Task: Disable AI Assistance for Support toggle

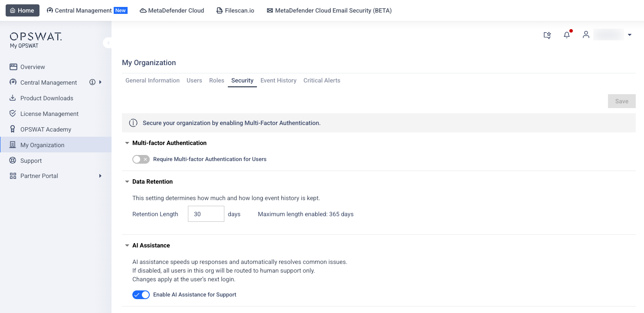Action: pos(141,295)
